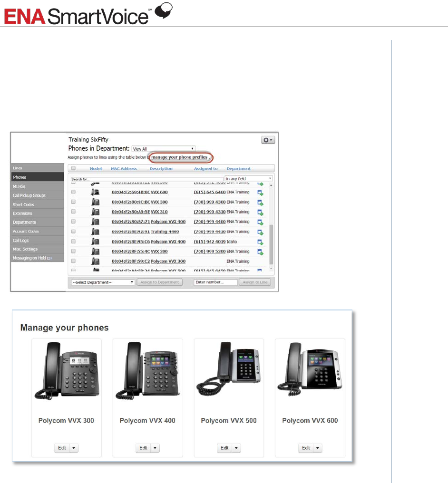Click Edit for Polycom VVX 600
The width and height of the screenshot is (448, 483).
[306, 448]
